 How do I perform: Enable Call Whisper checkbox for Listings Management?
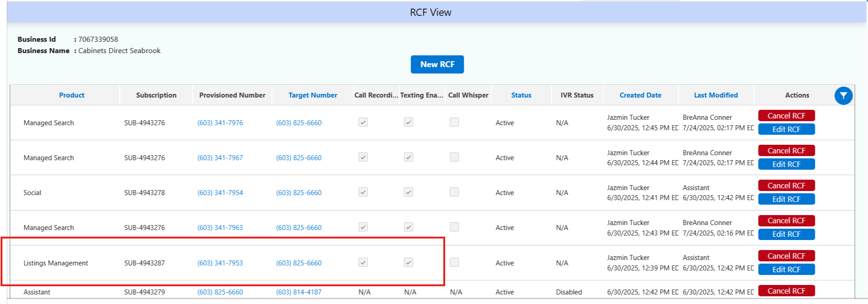point(454,263)
